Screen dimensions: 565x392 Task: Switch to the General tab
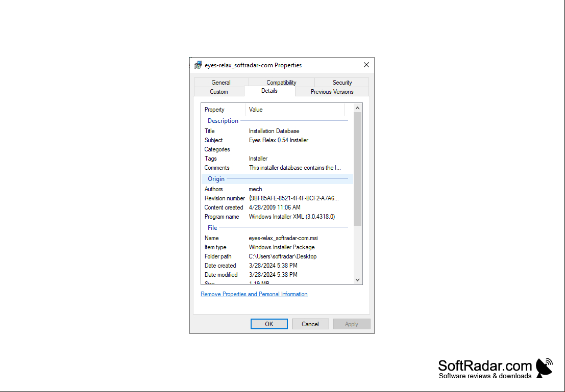tap(221, 83)
